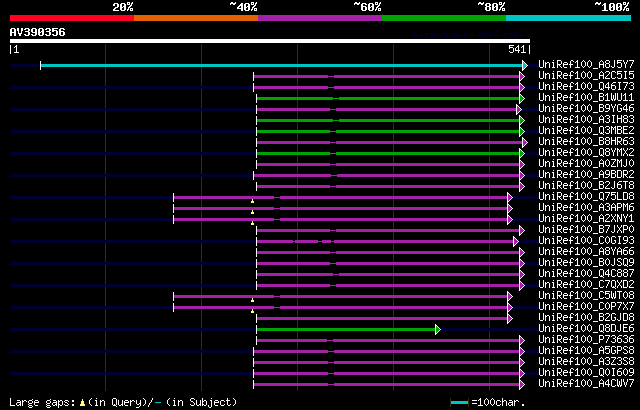Open the UniRef100_A3Z3S8 hit label
This screenshot has width=640, height=410.
point(587,362)
